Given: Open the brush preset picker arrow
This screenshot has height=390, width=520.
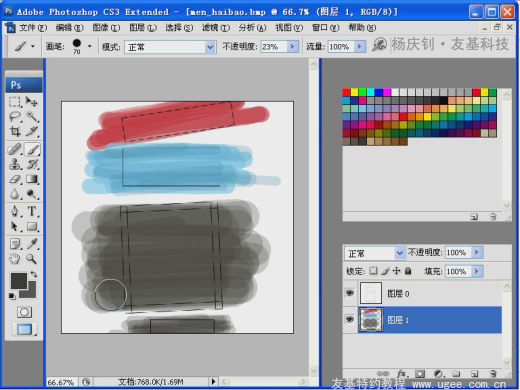Looking at the screenshot, I should pyautogui.click(x=89, y=46).
